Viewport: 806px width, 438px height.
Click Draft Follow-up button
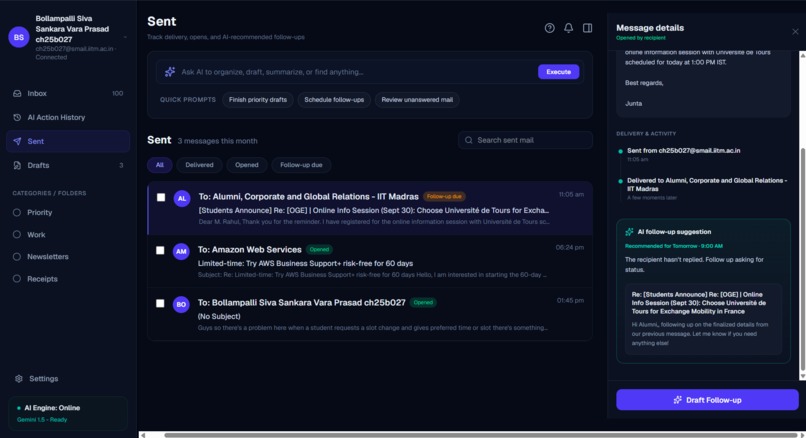pos(707,400)
